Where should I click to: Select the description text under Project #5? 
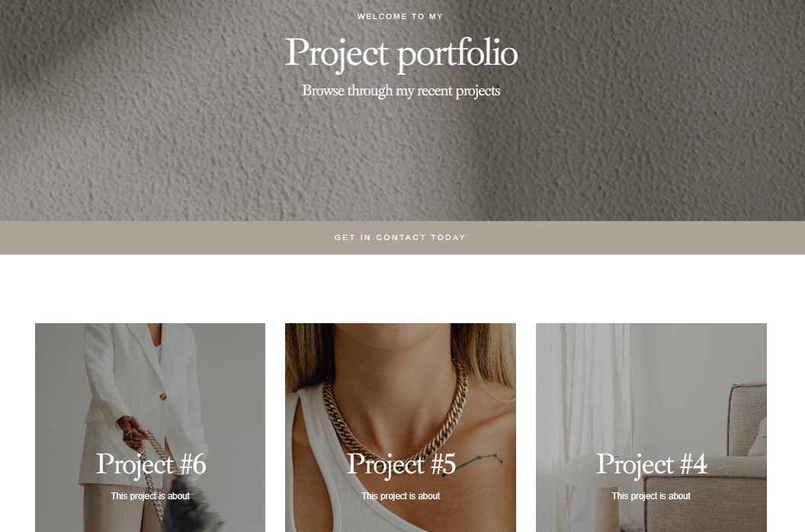[x=400, y=496]
